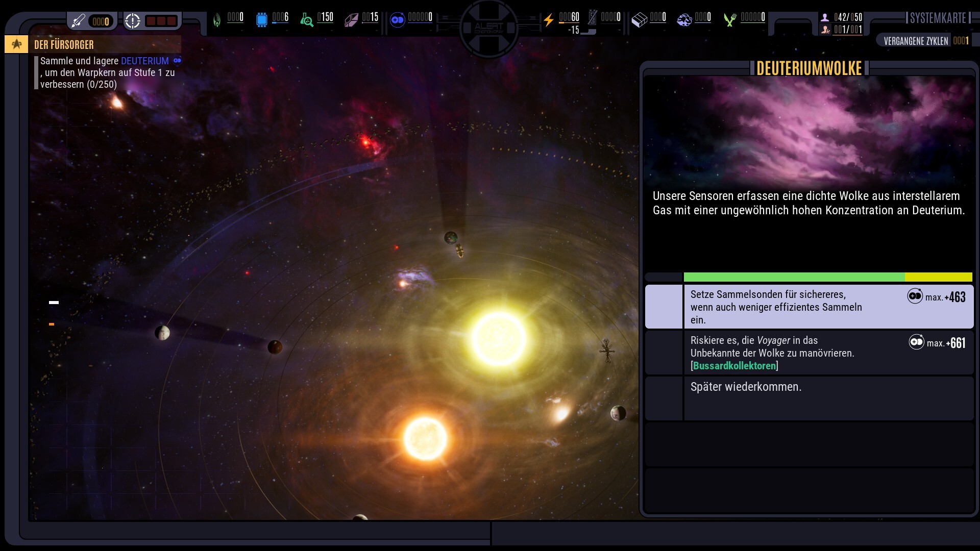Screen dimensions: 980x551
Task: Click the science flask resource icon
Action: pos(307,20)
